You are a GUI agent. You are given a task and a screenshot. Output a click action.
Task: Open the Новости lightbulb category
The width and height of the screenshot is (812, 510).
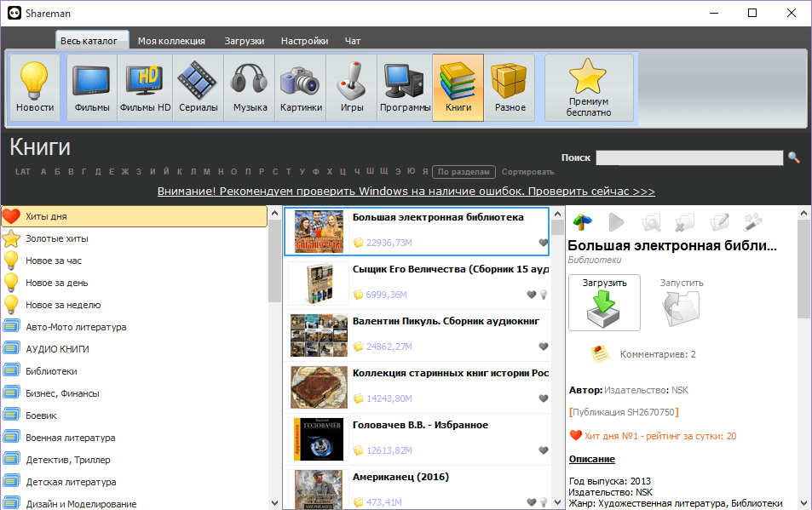click(35, 88)
